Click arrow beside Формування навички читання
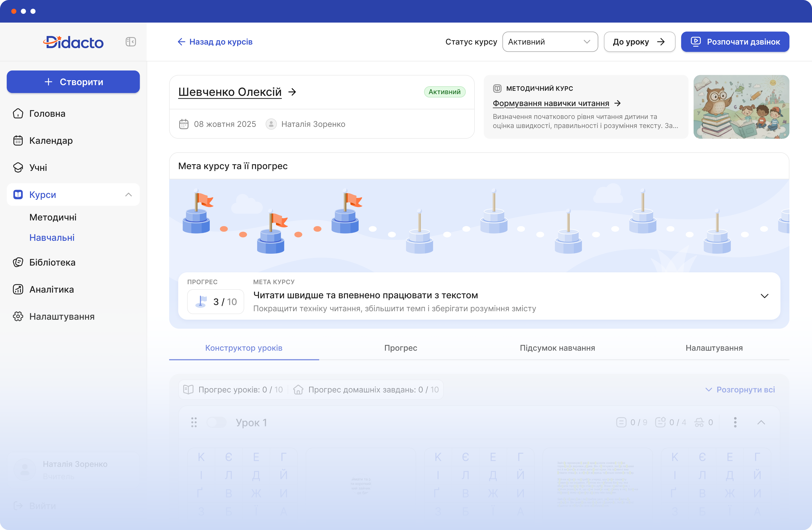Image resolution: width=812 pixels, height=530 pixels. tap(618, 103)
